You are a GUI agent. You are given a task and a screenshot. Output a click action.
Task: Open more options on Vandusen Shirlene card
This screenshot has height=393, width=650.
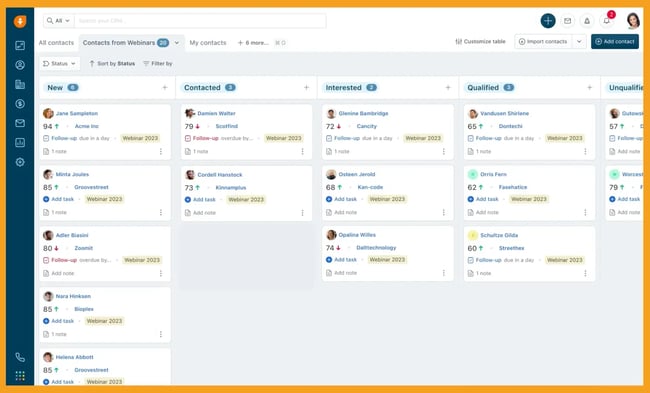click(585, 151)
